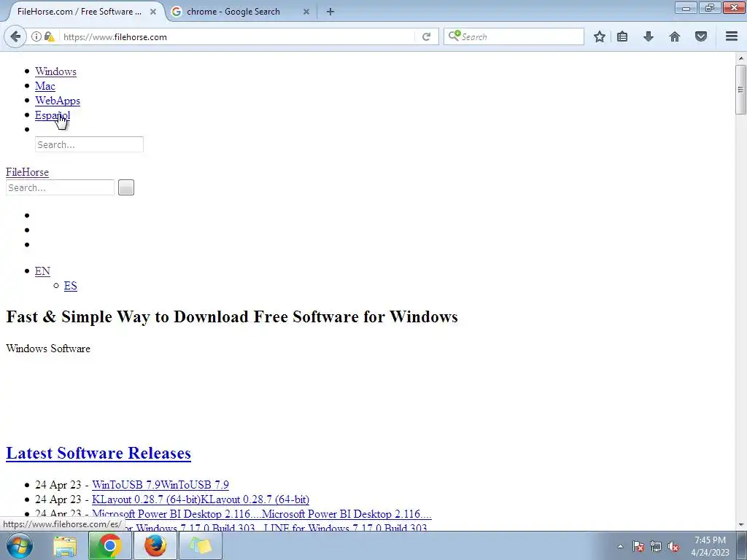This screenshot has height=560, width=747.
Task: Open the site information icon
Action: [x=36, y=36]
